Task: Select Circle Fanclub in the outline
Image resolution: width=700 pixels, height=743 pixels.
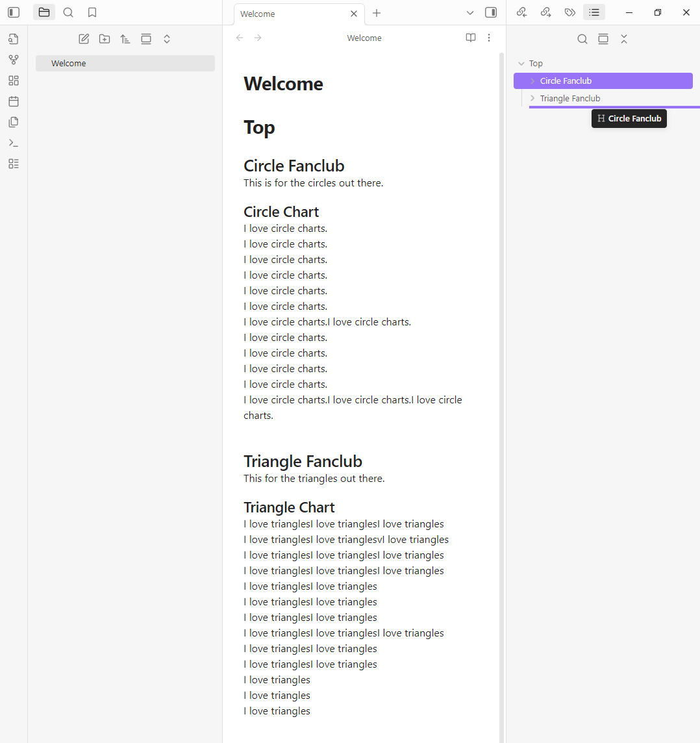Action: coord(566,81)
